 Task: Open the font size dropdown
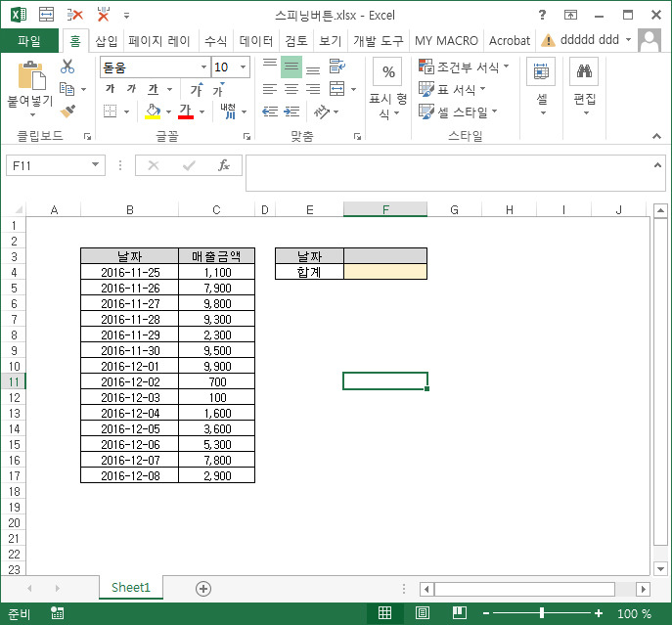point(243,67)
